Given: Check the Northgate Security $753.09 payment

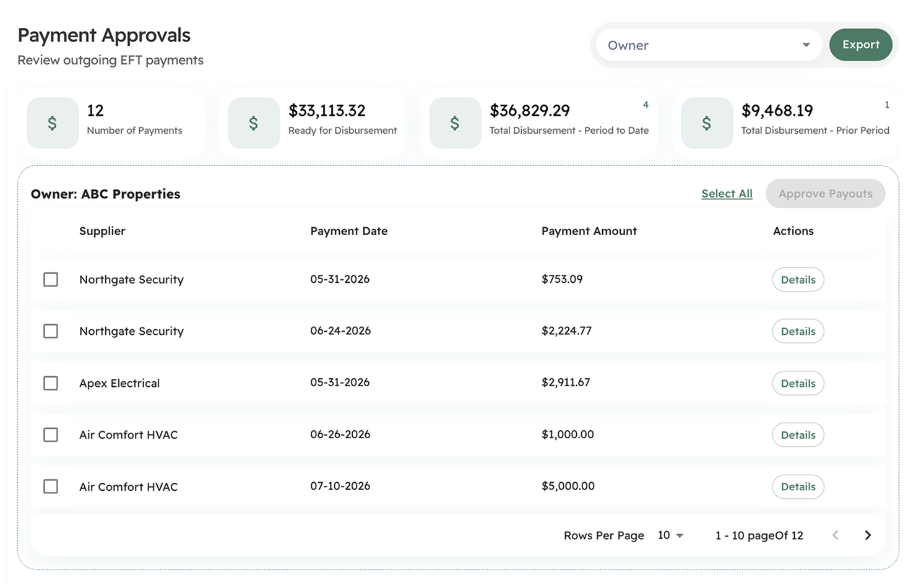Looking at the screenshot, I should tap(51, 280).
